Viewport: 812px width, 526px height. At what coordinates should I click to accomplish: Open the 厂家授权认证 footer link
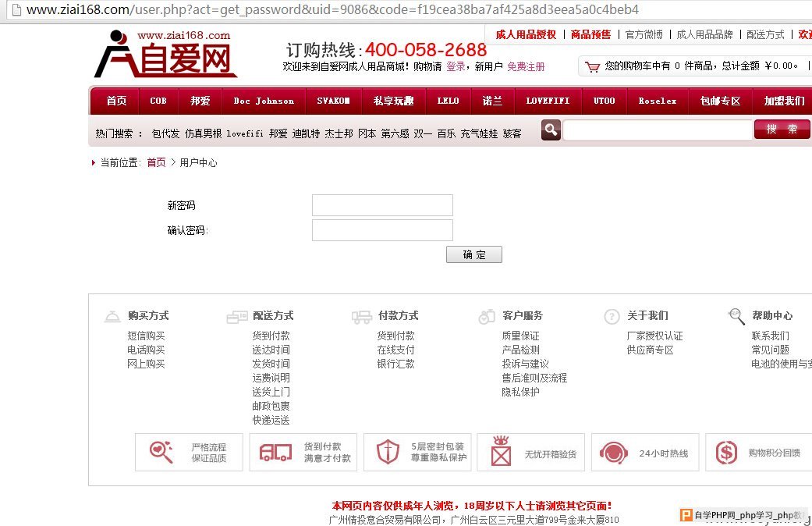(654, 336)
